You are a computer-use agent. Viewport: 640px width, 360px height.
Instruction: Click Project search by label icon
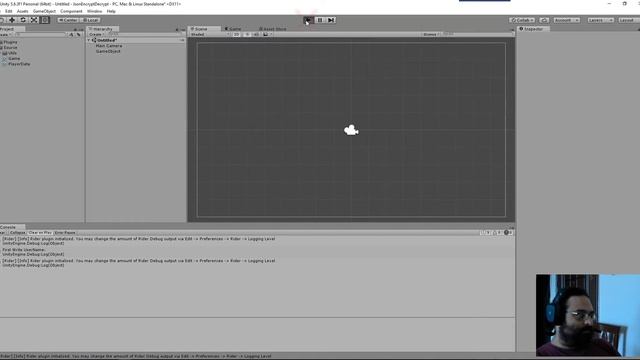(79, 35)
